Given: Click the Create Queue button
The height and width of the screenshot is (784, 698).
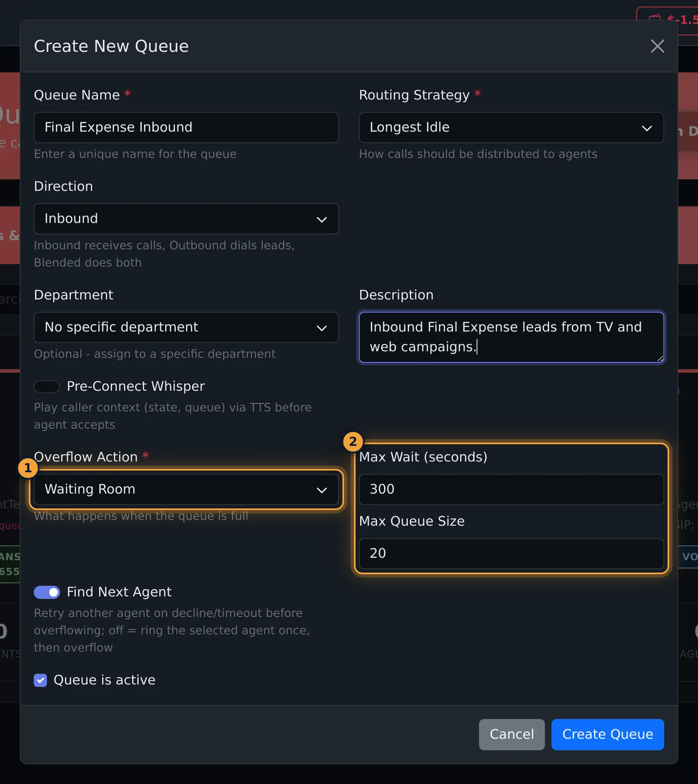Looking at the screenshot, I should [607, 734].
